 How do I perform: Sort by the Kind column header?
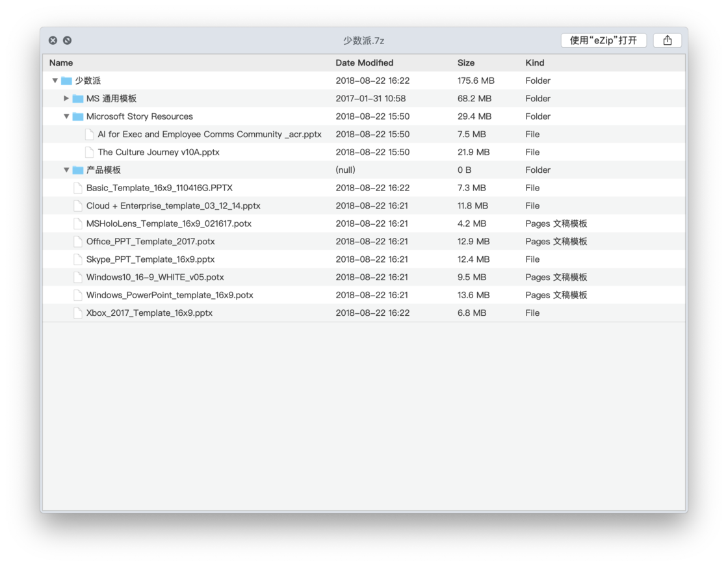[535, 62]
